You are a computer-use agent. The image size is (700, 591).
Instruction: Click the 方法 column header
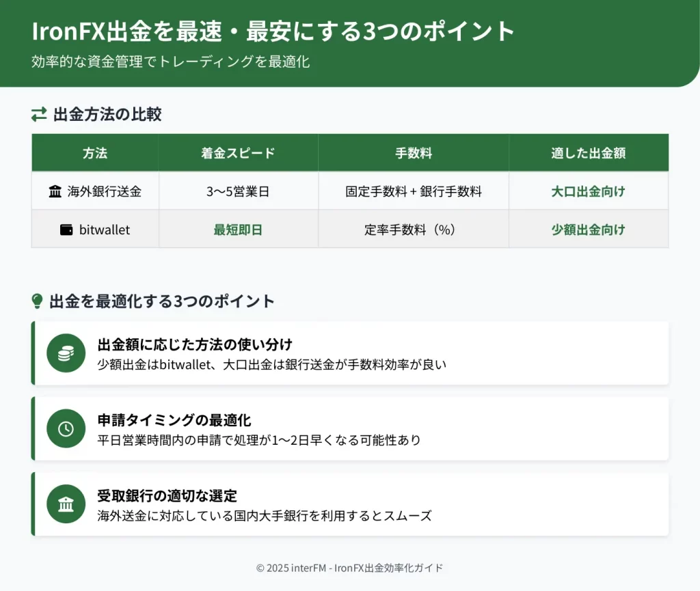pos(95,153)
